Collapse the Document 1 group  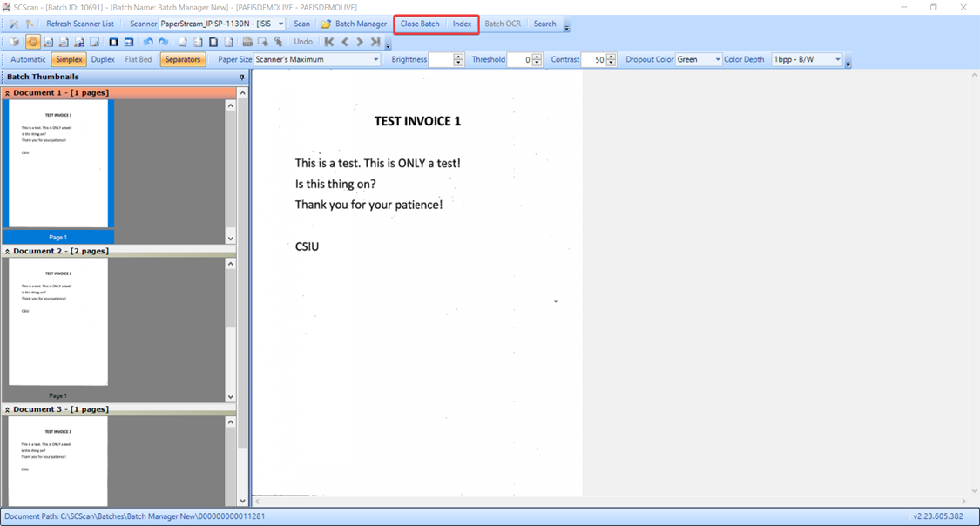(x=8, y=93)
